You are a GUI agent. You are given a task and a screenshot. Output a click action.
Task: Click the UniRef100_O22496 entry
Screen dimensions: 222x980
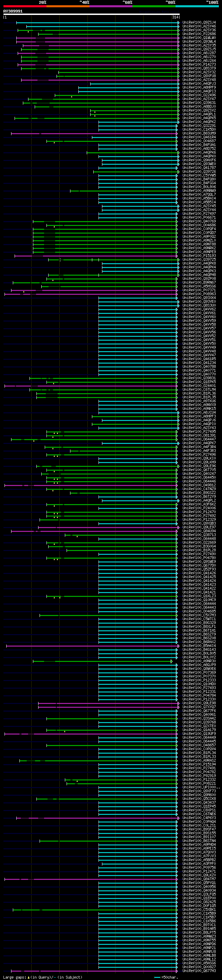[x=199, y=95]
